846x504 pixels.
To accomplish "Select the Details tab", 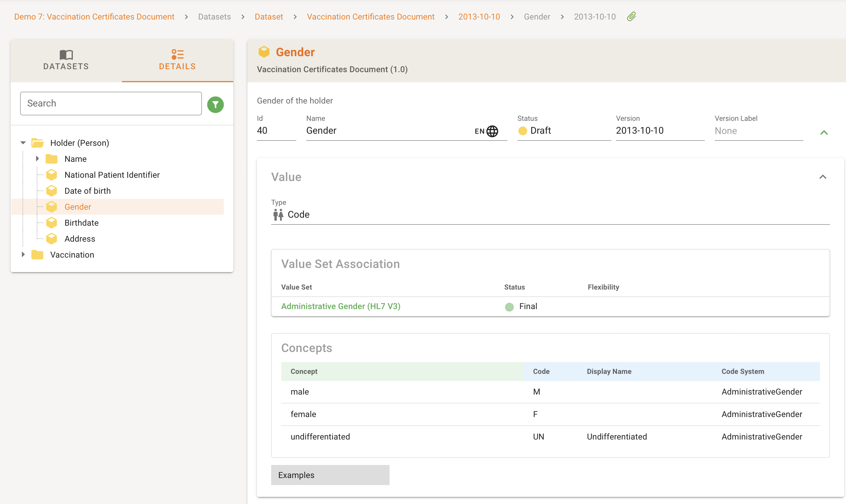I will [177, 60].
